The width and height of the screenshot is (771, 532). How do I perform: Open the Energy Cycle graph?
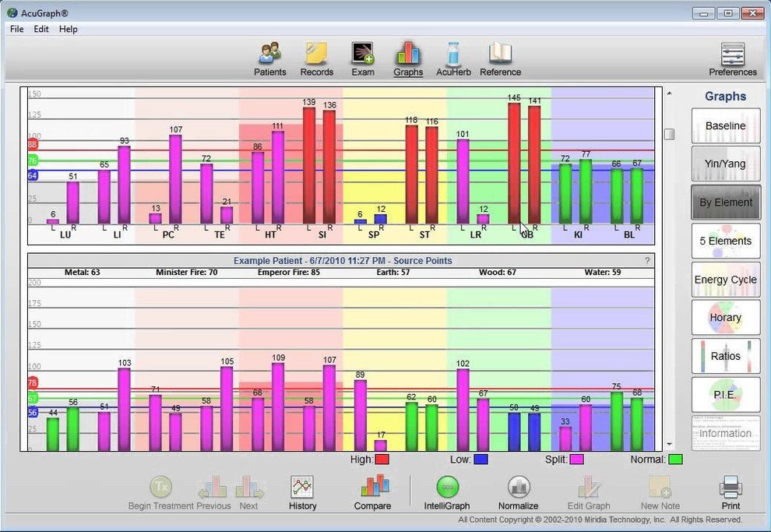(x=726, y=280)
